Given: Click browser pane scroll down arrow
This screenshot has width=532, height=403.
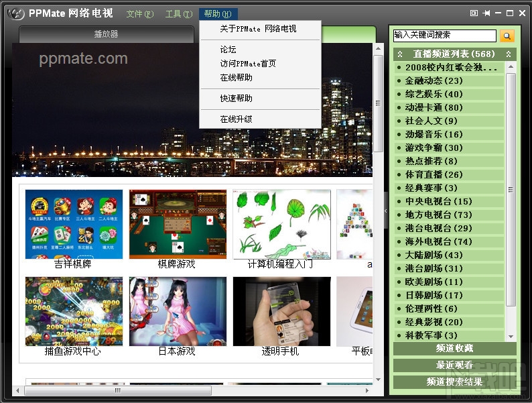Looking at the screenshot, I should [378, 380].
